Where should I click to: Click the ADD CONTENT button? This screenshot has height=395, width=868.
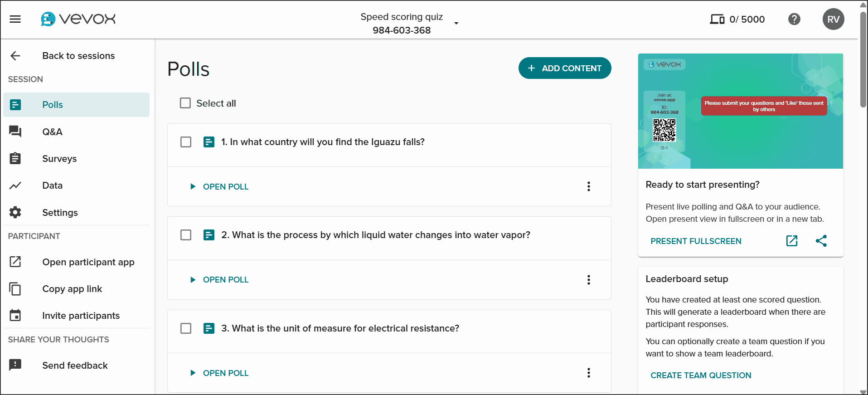[564, 68]
